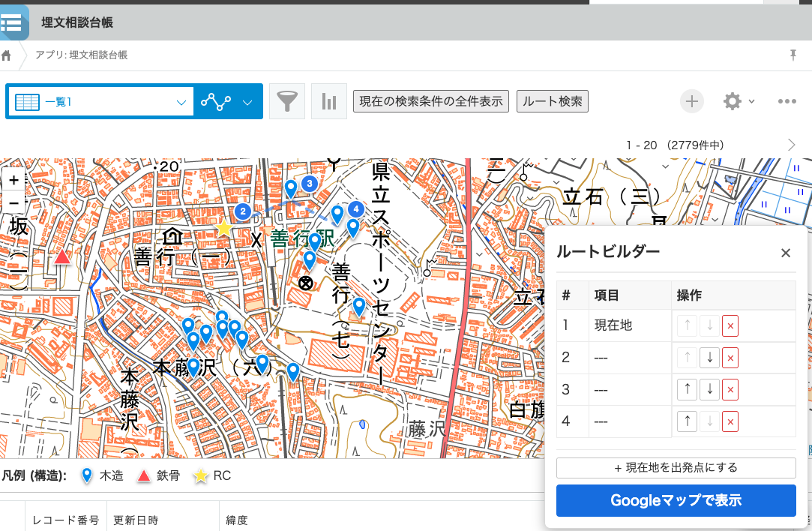Pin the page with the pushpin icon

click(x=793, y=55)
